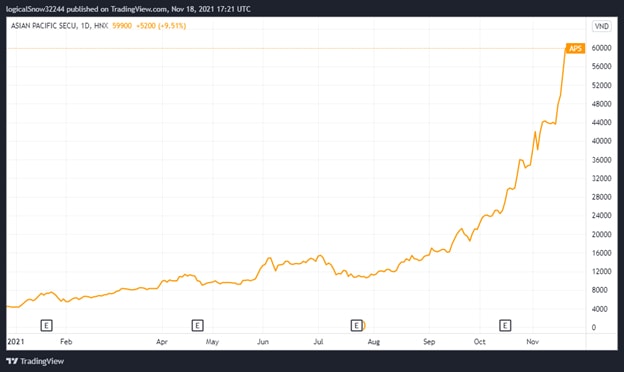Click the 0 price axis label

pos(594,327)
